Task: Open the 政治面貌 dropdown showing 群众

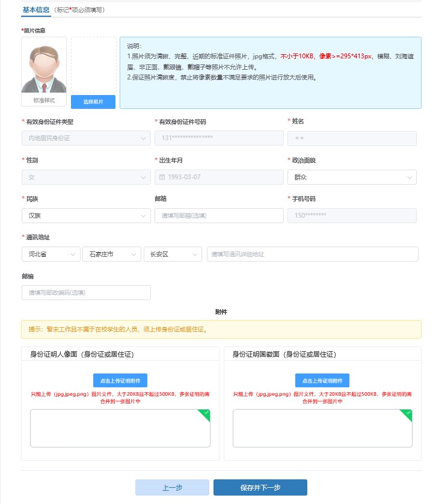Action: click(x=352, y=177)
